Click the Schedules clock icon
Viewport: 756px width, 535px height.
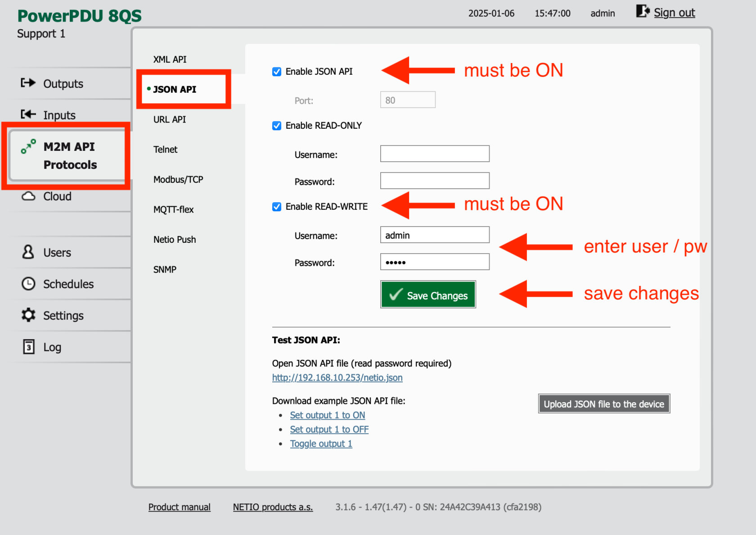click(x=28, y=283)
